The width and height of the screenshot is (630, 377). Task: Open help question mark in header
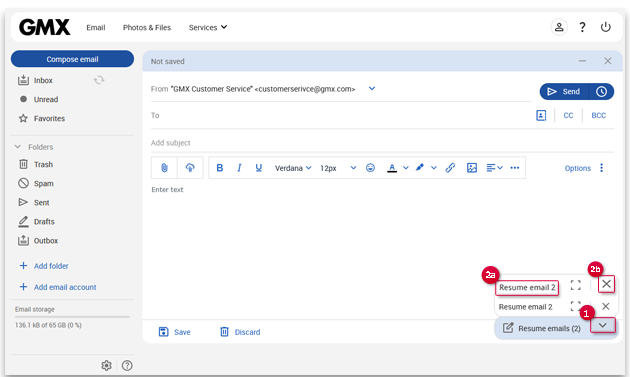582,27
